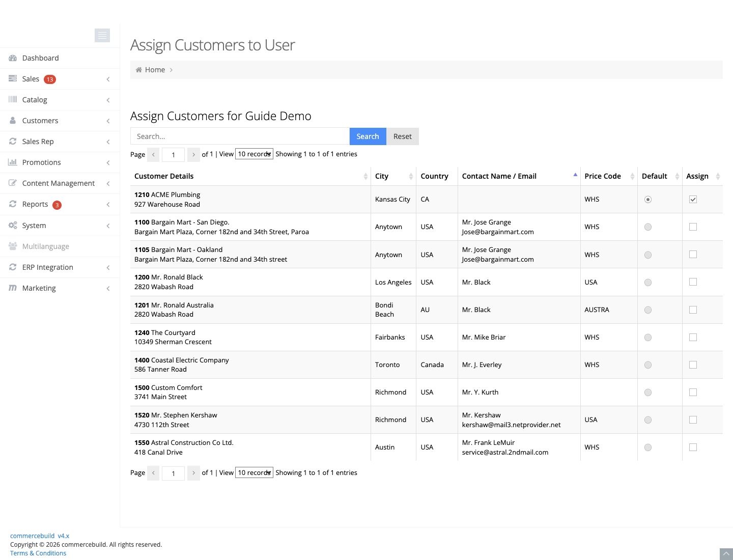733x560 pixels.
Task: Open the bottom records-per-page dropdown
Action: point(254,472)
